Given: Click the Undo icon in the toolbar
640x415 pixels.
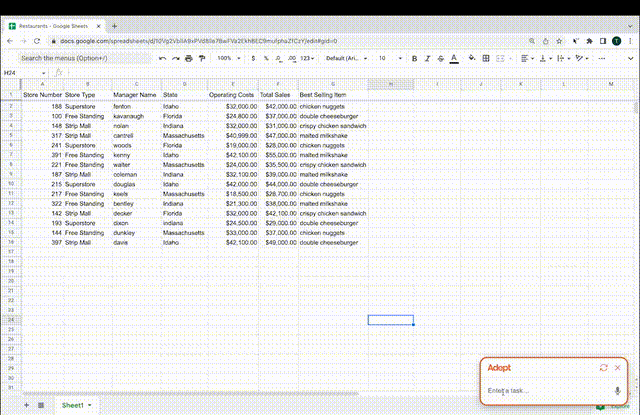Looking at the screenshot, I should [x=163, y=59].
